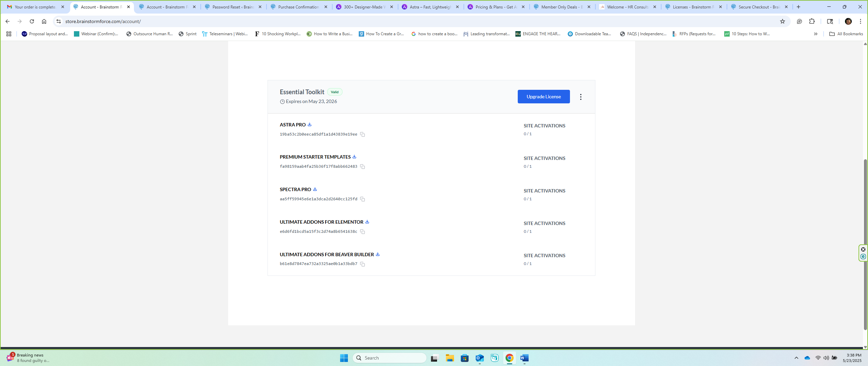Image resolution: width=868 pixels, height=366 pixels.
Task: Click the Essential Toolkit heading
Action: point(302,92)
